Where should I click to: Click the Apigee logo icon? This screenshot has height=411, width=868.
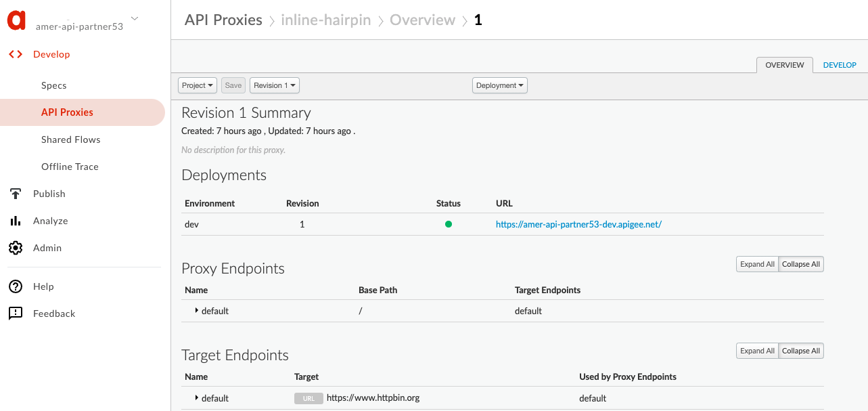pos(16,20)
